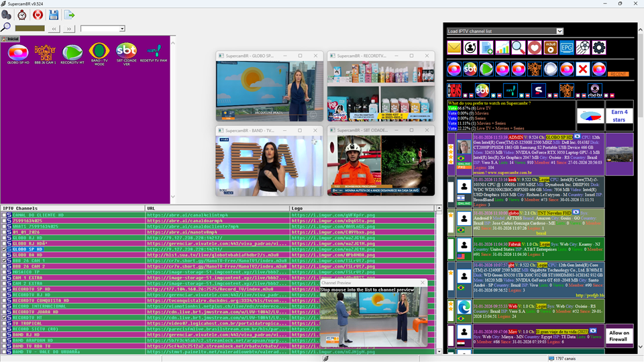Click the Allow on Firewall button

[619, 336]
